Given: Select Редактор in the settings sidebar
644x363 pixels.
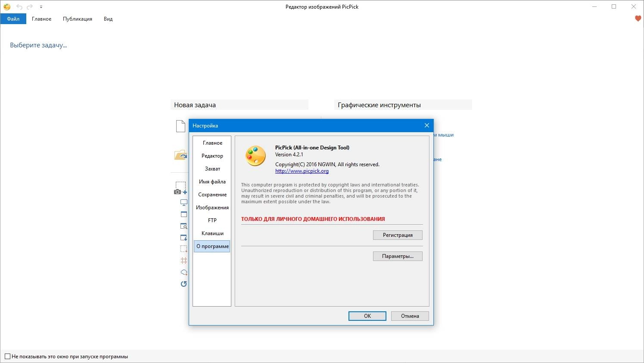Looking at the screenshot, I should (212, 156).
